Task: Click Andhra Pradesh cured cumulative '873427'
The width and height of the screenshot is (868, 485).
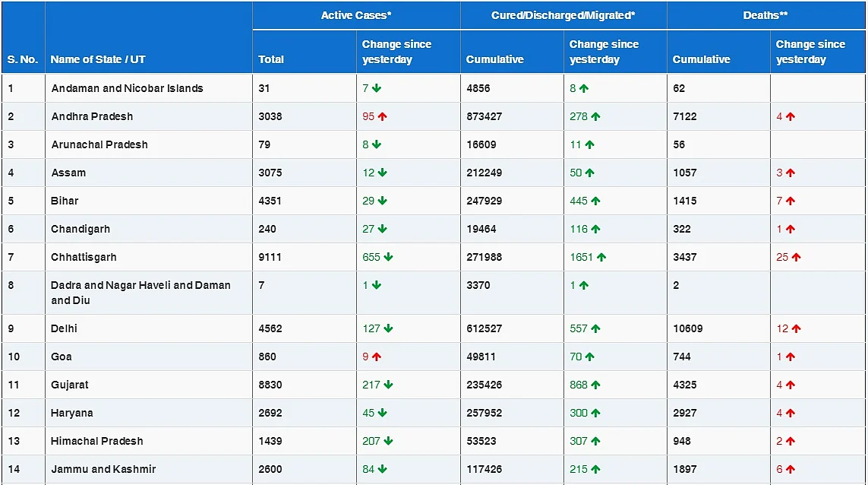Action: 484,116
